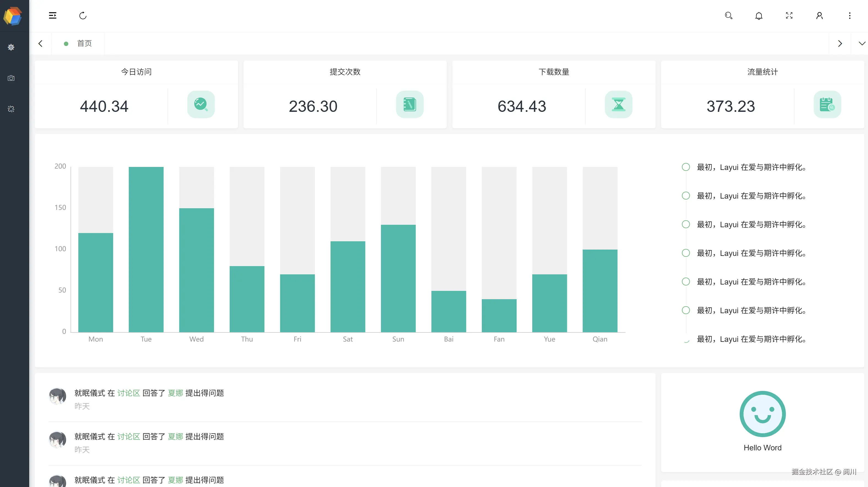Open the notification bell

pyautogui.click(x=759, y=16)
